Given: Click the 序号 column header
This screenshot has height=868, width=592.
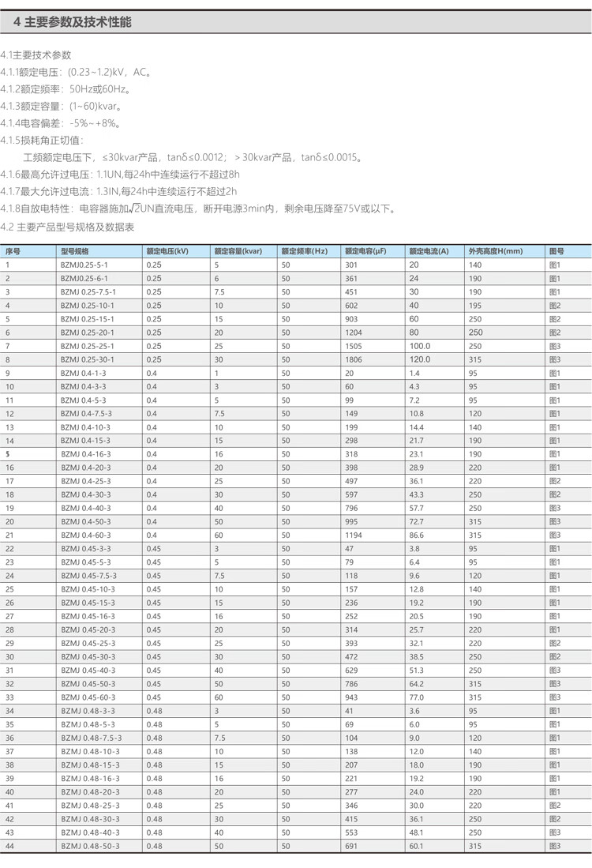Looking at the screenshot, I should click(x=13, y=251).
